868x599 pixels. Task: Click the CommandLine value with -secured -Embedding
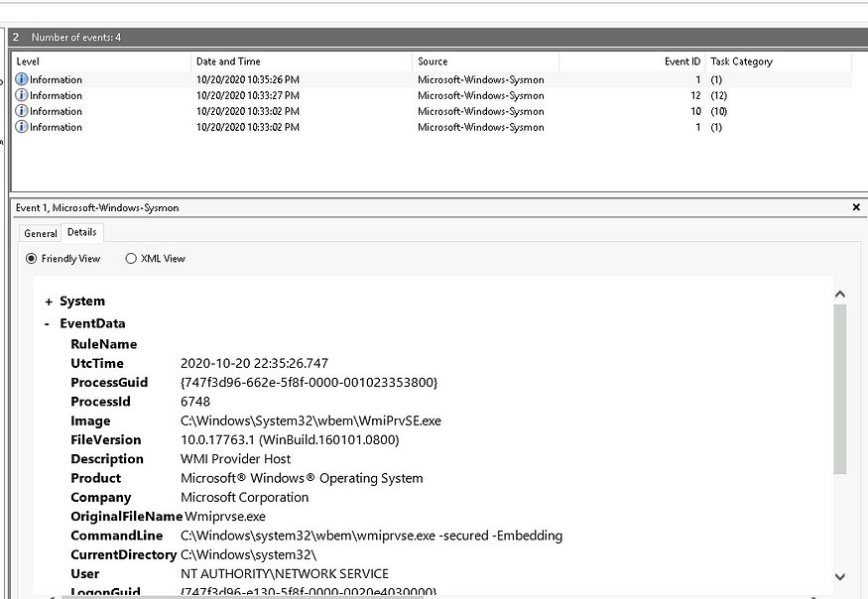pyautogui.click(x=371, y=536)
